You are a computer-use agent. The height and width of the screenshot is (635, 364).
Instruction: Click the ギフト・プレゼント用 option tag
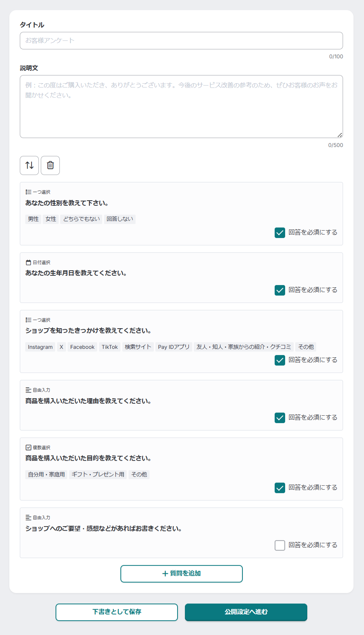pos(98,474)
